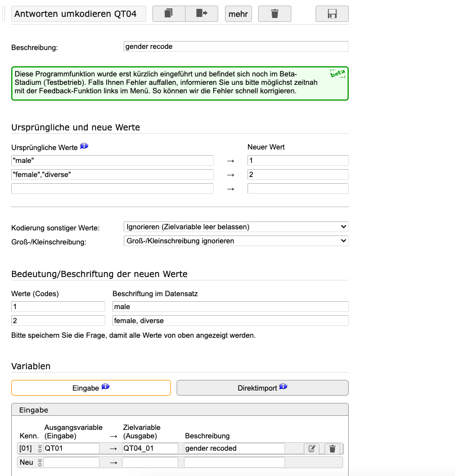Edit variable QT04_01 with the pencil icon
Image resolution: width=455 pixels, height=476 pixels.
click(x=312, y=448)
